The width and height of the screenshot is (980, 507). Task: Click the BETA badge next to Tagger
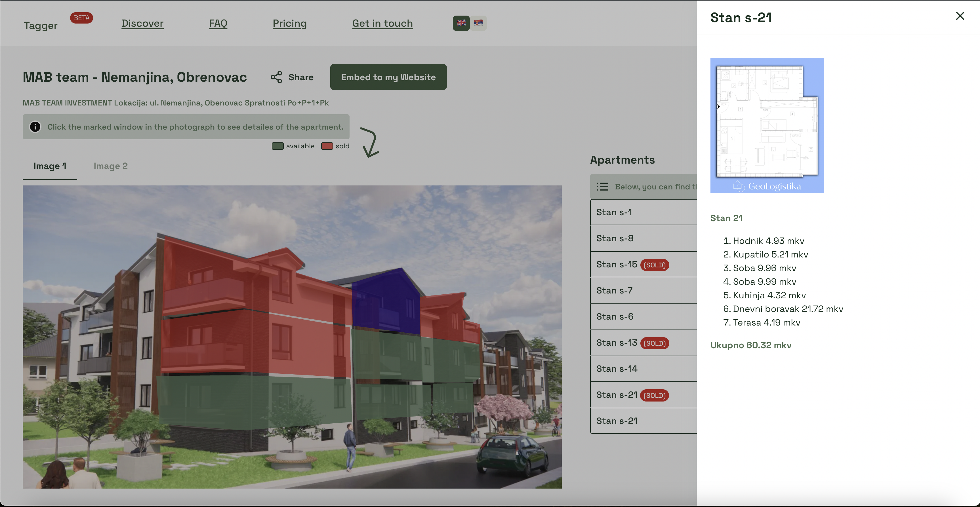(x=81, y=18)
